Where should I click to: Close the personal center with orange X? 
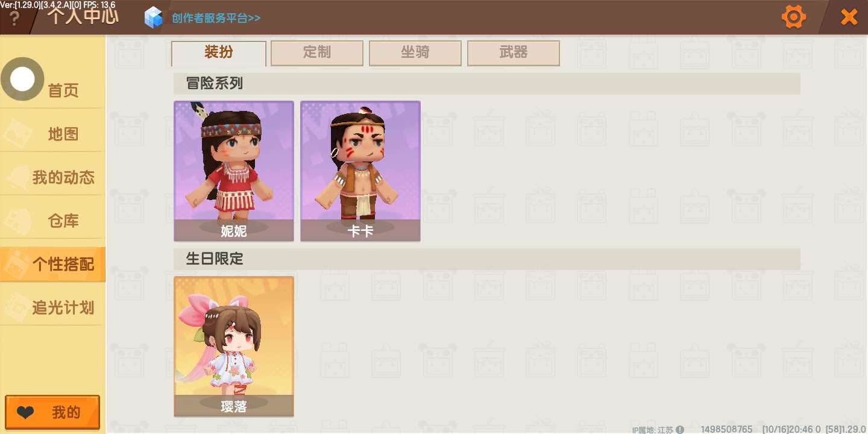click(x=849, y=17)
